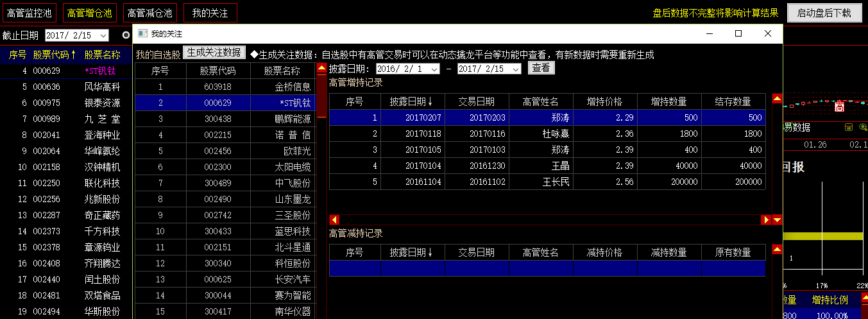The height and width of the screenshot is (319, 868).
Task: Click the down-arrow at scrollbar's right end
Action: tap(777, 220)
